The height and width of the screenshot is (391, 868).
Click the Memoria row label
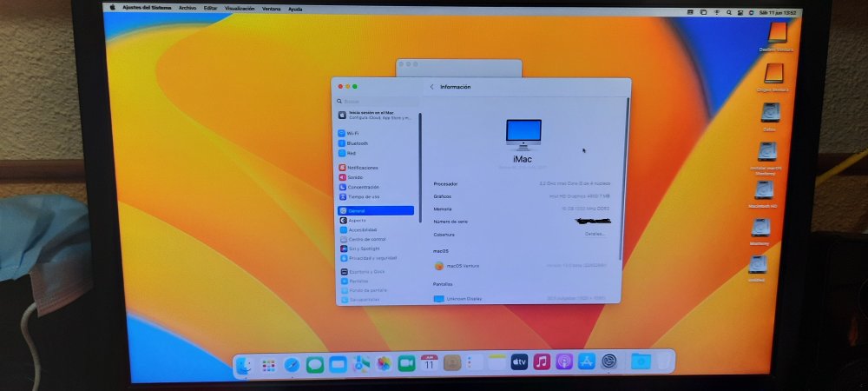point(443,209)
